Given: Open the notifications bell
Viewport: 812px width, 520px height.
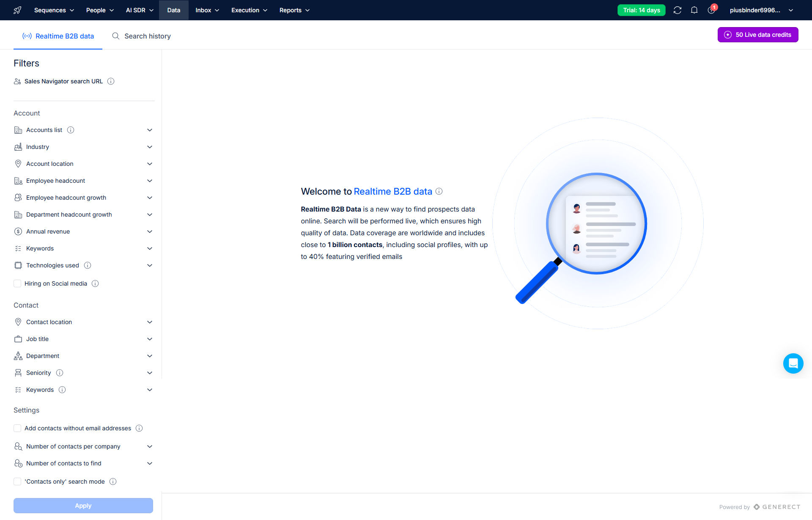Looking at the screenshot, I should [694, 10].
